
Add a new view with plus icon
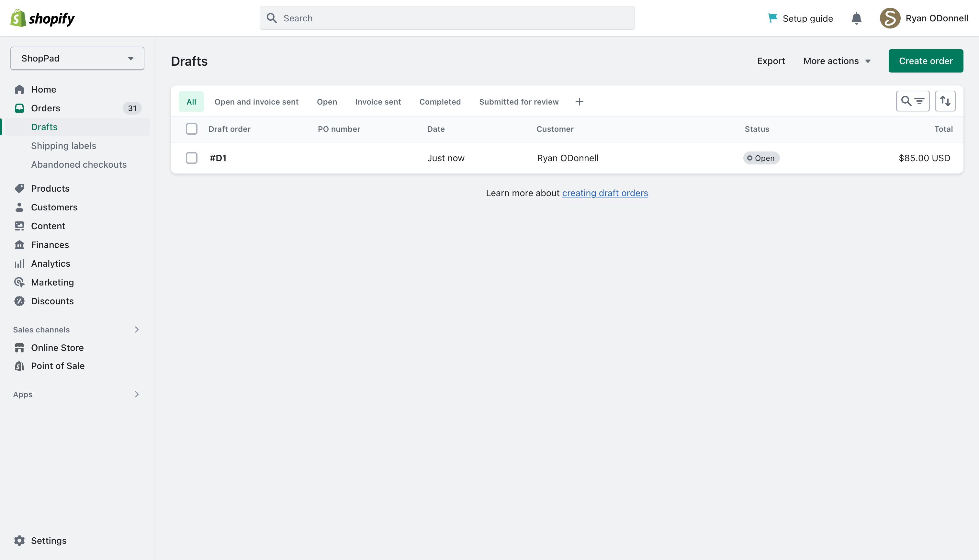(579, 102)
